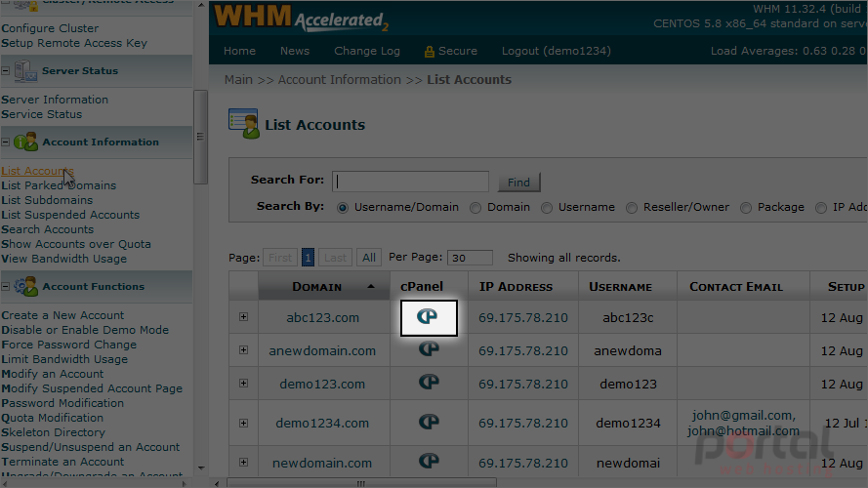Click the First page button
This screenshot has height=488, width=868.
click(x=280, y=258)
